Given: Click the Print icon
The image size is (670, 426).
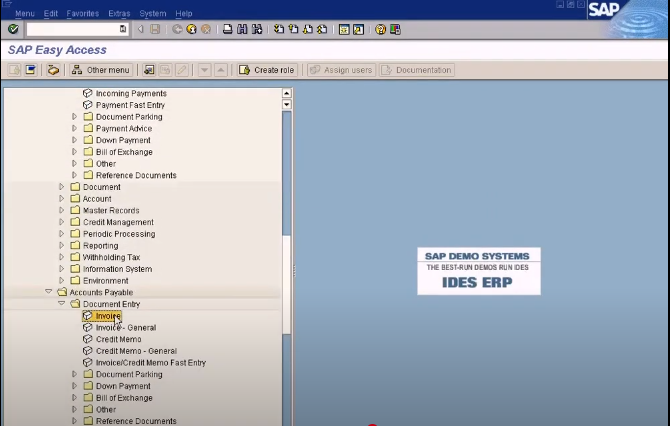Looking at the screenshot, I should (228, 29).
